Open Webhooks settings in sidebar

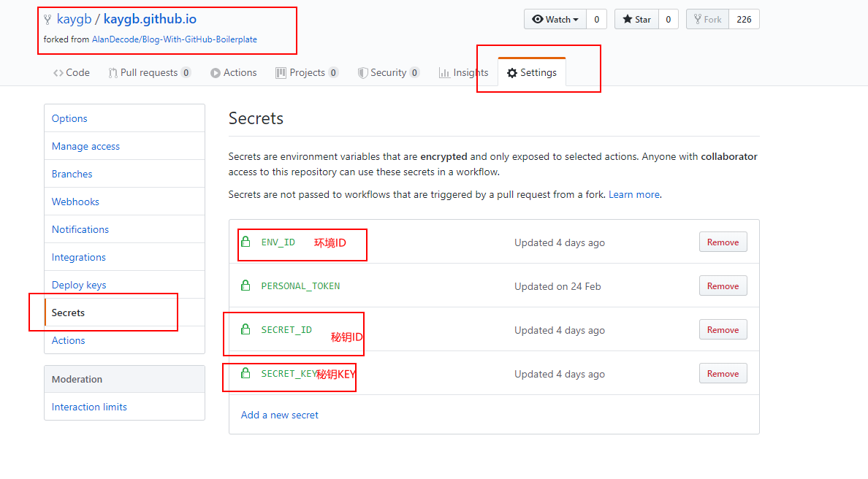tap(75, 202)
